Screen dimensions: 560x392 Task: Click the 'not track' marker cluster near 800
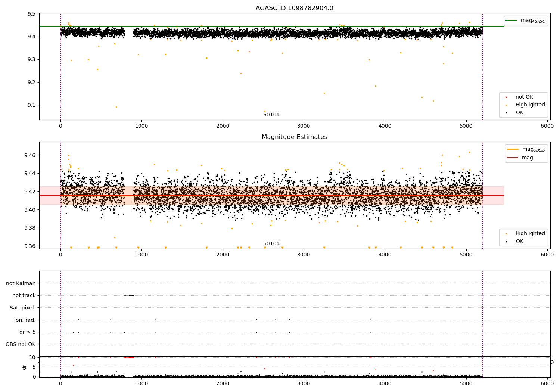coord(129,296)
